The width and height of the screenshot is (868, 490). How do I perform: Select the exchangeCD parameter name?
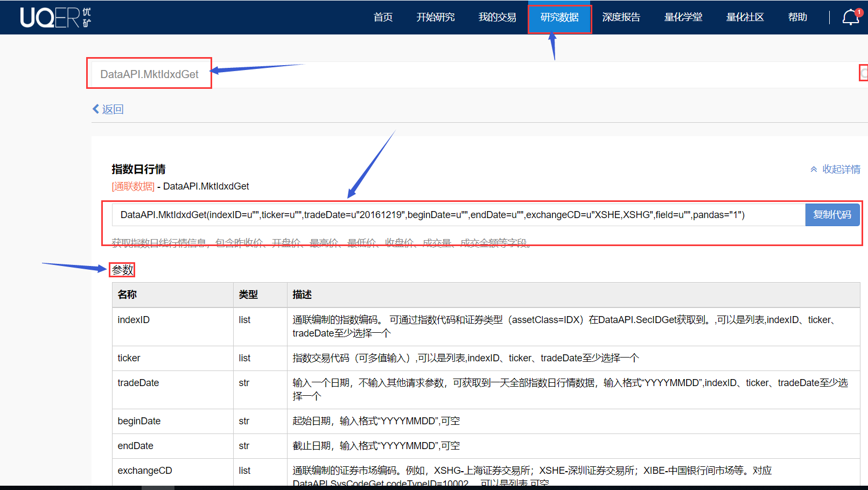pos(145,471)
